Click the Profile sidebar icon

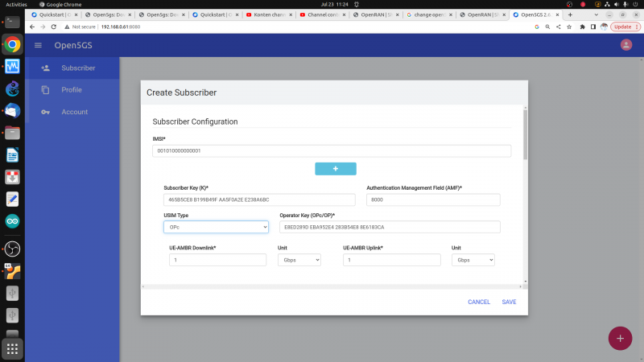45,90
